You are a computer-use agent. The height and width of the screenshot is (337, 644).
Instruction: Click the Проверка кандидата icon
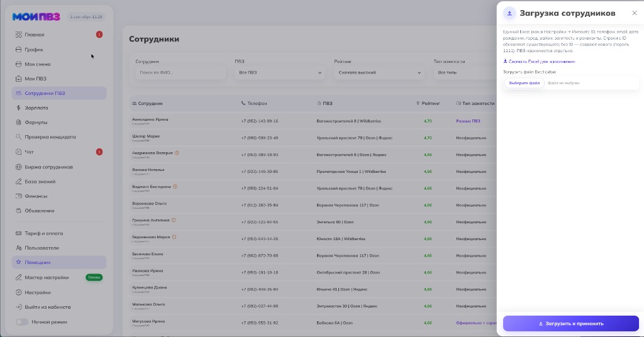click(x=18, y=136)
